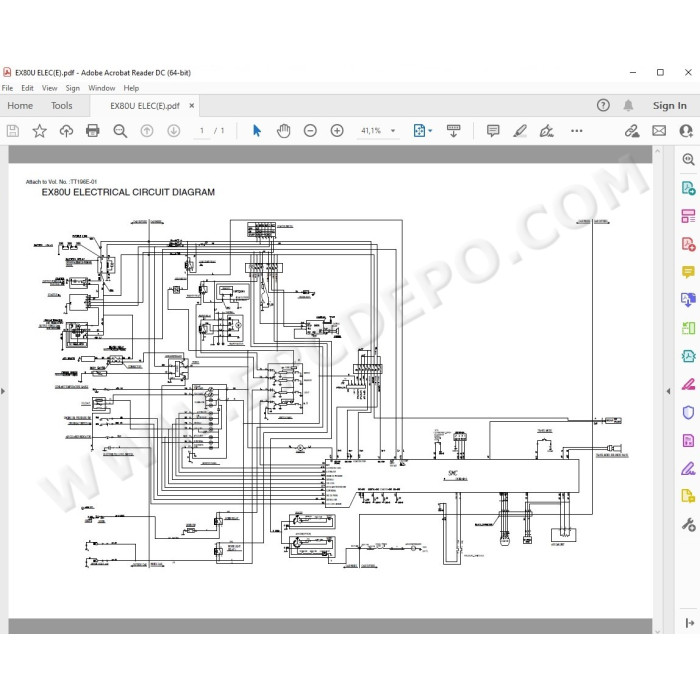Image resolution: width=700 pixels, height=700 pixels.
Task: Open Help question mark icon
Action: click(603, 105)
